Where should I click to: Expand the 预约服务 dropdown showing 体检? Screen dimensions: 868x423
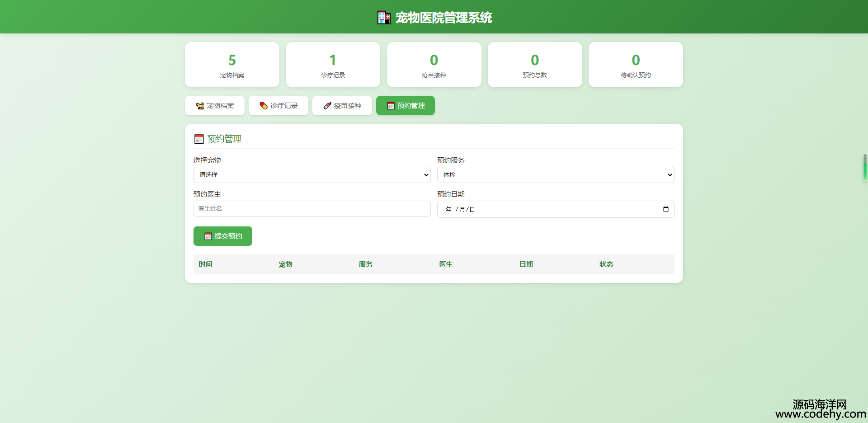point(555,175)
